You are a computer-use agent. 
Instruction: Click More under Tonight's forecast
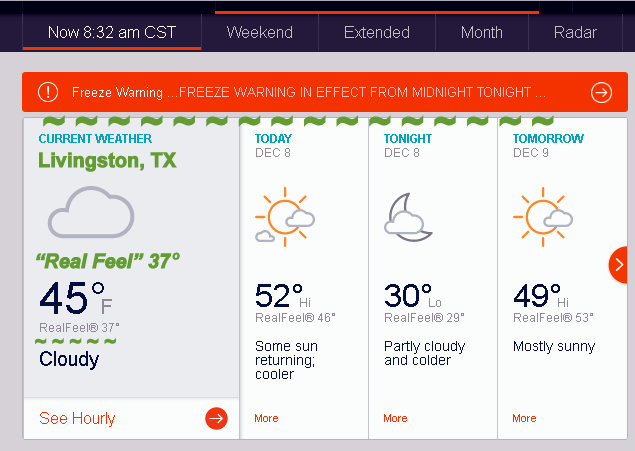pos(395,418)
